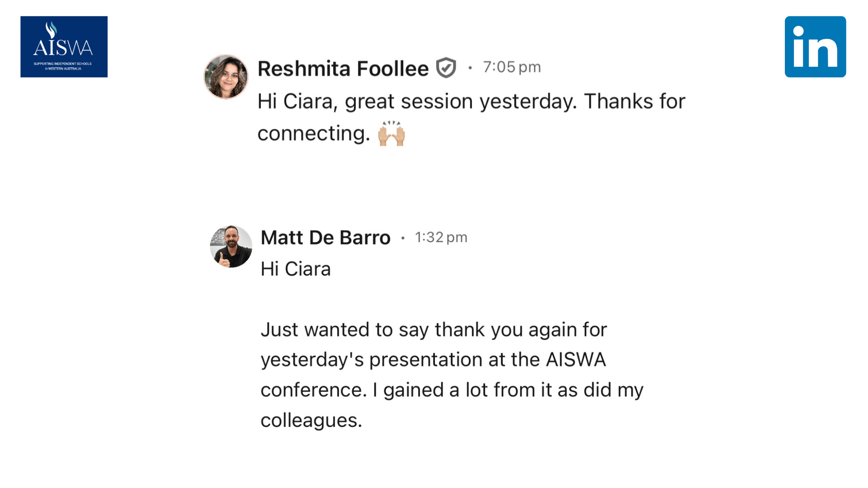868x488 pixels.
Task: Click the name Reshmita Foollee
Action: point(343,69)
